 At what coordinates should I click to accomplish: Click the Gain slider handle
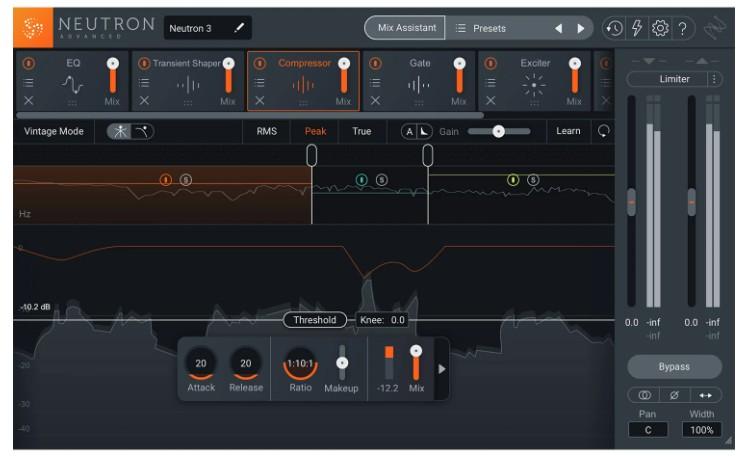498,131
